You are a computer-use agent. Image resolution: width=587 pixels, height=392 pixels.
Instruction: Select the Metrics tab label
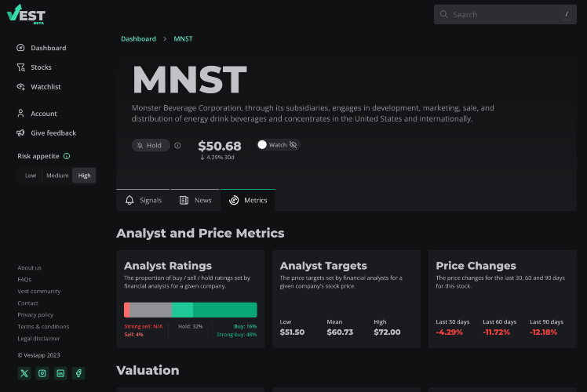pyautogui.click(x=256, y=200)
